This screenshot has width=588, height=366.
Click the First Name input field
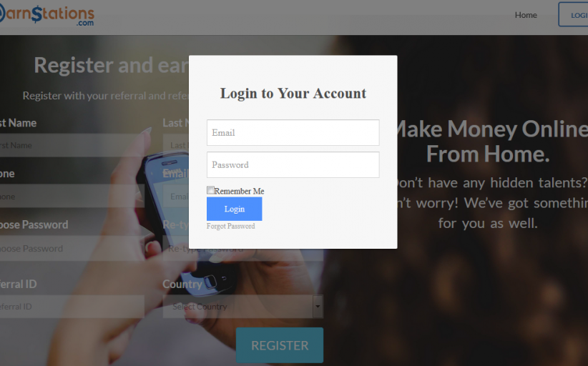point(72,145)
